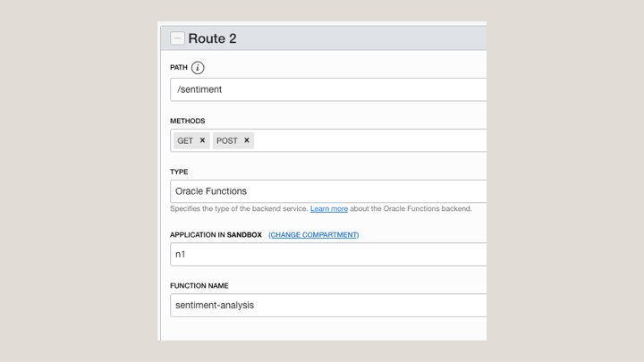Remove the POST method chip
The image size is (644, 362).
(247, 140)
